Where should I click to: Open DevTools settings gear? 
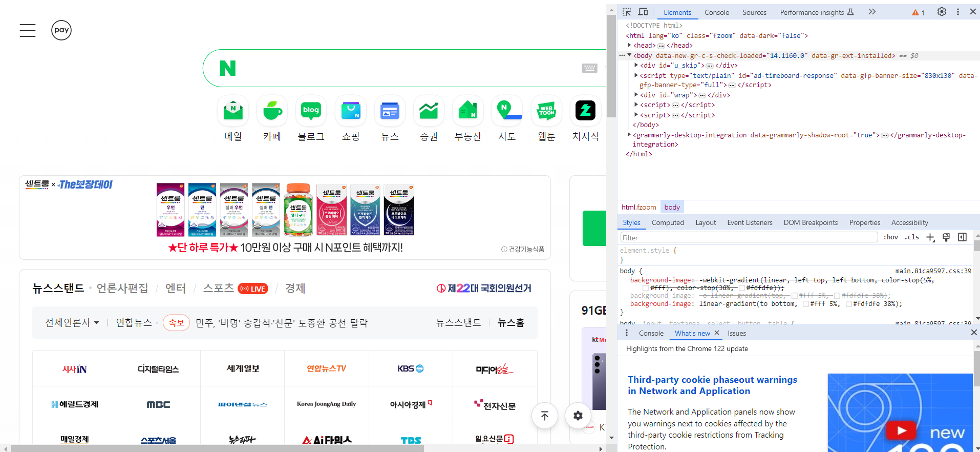pyautogui.click(x=942, y=12)
